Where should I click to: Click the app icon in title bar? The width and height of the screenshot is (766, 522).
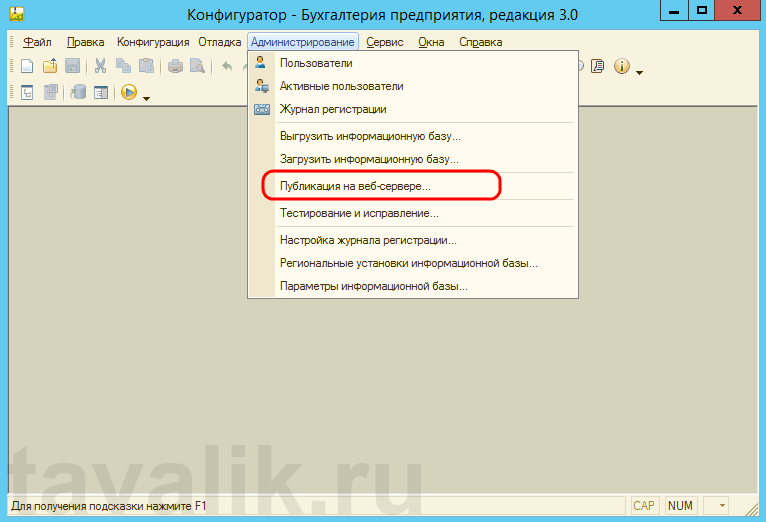[17, 14]
